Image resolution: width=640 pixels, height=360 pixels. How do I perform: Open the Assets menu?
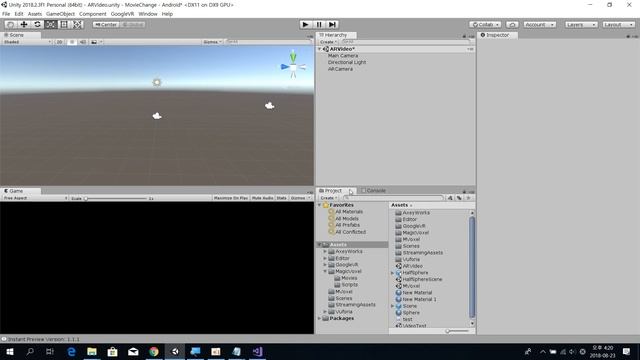pos(35,14)
